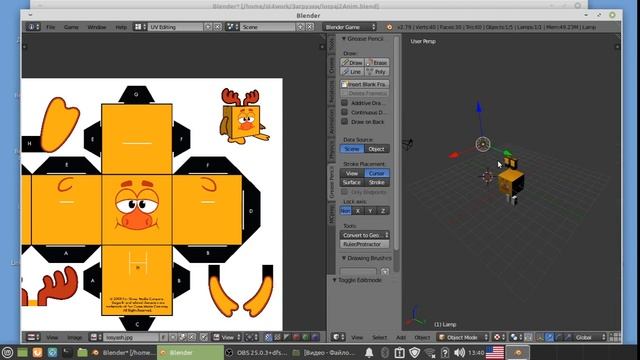The height and width of the screenshot is (360, 640).
Task: Click the scene browse icon
Action: (x=232, y=27)
